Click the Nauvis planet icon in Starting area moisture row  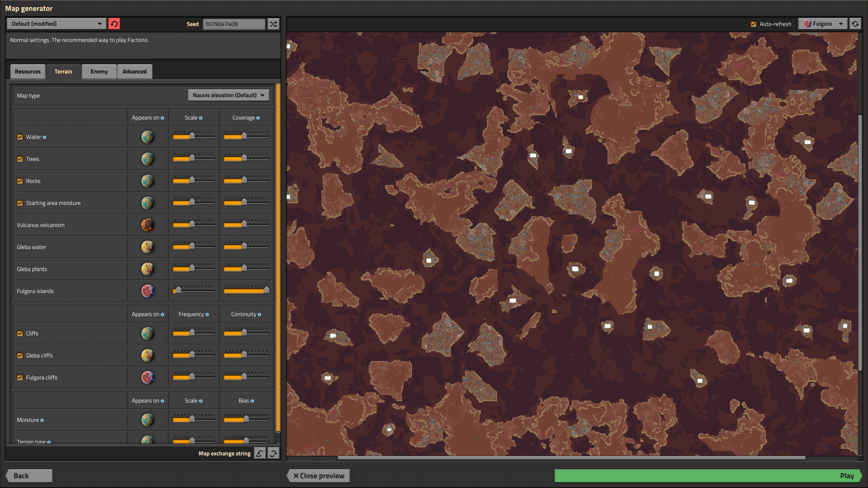click(x=147, y=203)
